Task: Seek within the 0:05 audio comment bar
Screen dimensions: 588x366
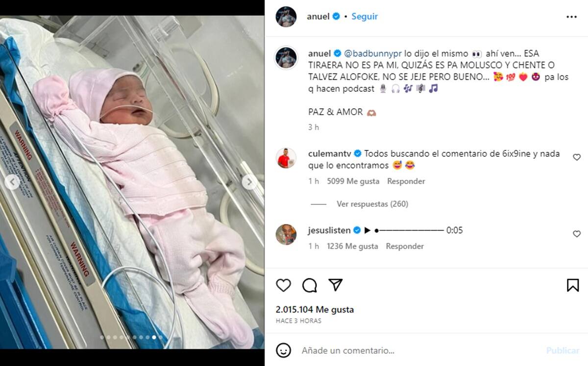Action: [410, 230]
